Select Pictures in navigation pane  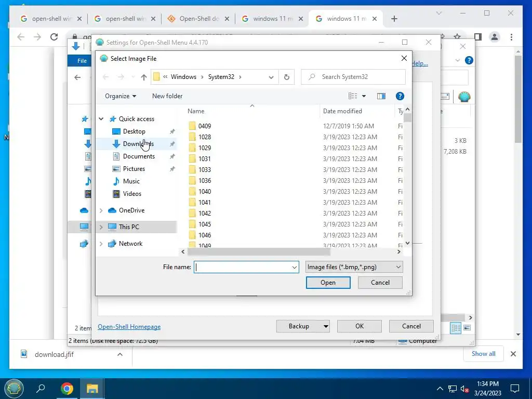pos(134,169)
